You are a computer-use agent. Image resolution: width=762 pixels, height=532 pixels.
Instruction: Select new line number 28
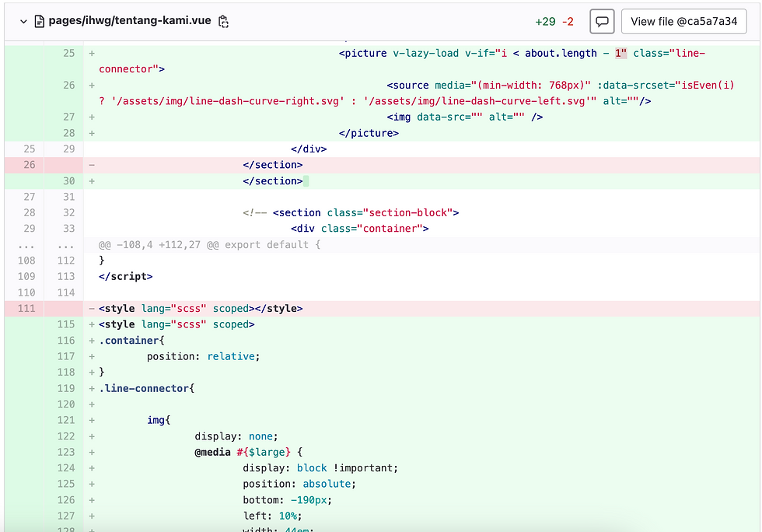tap(68, 133)
